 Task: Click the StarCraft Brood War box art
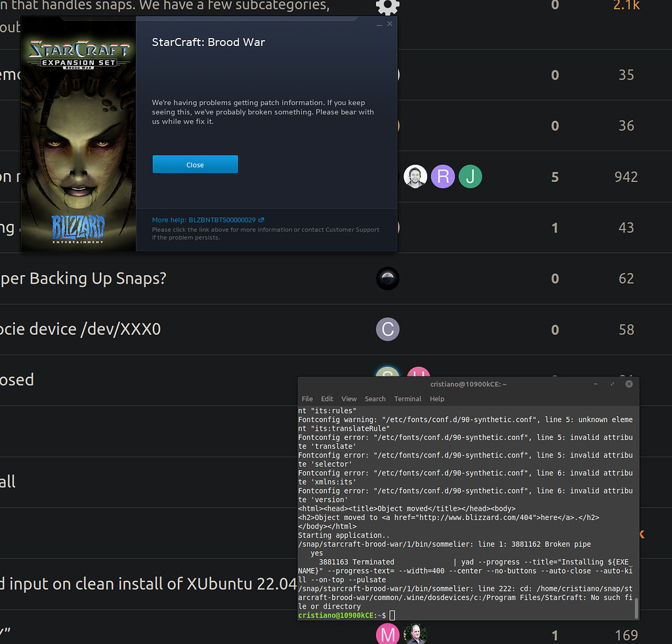(79, 135)
